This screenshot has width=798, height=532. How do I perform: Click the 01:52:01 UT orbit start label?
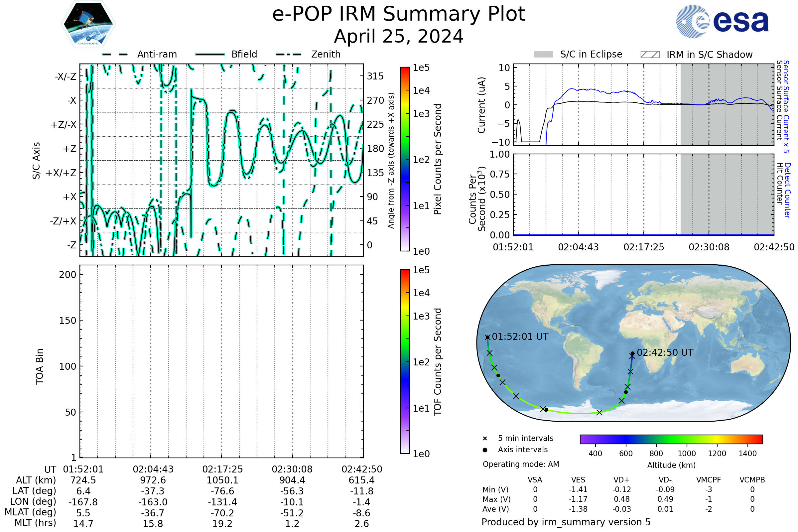tap(520, 336)
